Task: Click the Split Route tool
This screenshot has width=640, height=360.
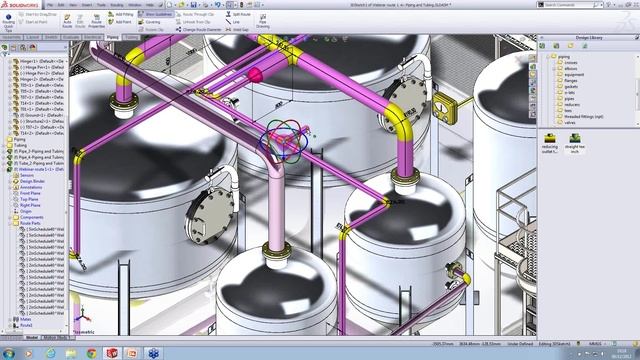Action: coord(238,14)
